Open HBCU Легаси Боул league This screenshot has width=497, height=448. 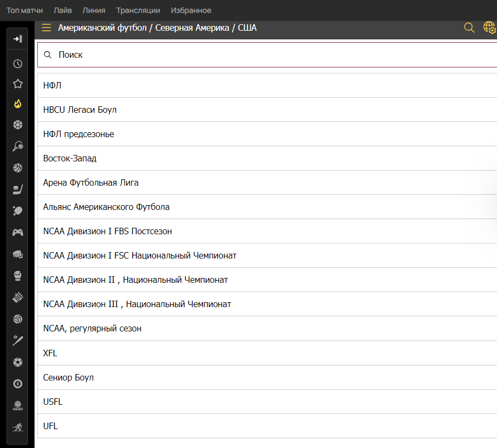267,110
